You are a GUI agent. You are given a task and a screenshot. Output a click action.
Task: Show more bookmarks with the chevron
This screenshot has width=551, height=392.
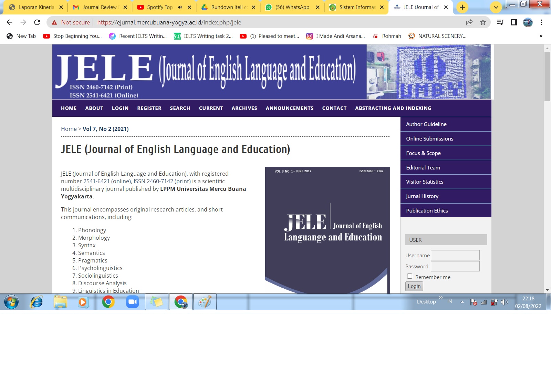[x=541, y=36]
